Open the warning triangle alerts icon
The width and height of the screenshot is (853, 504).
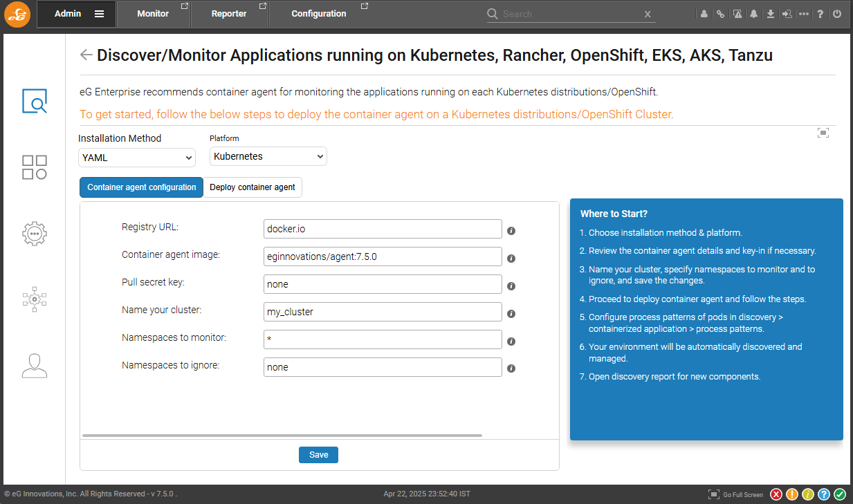tap(737, 14)
